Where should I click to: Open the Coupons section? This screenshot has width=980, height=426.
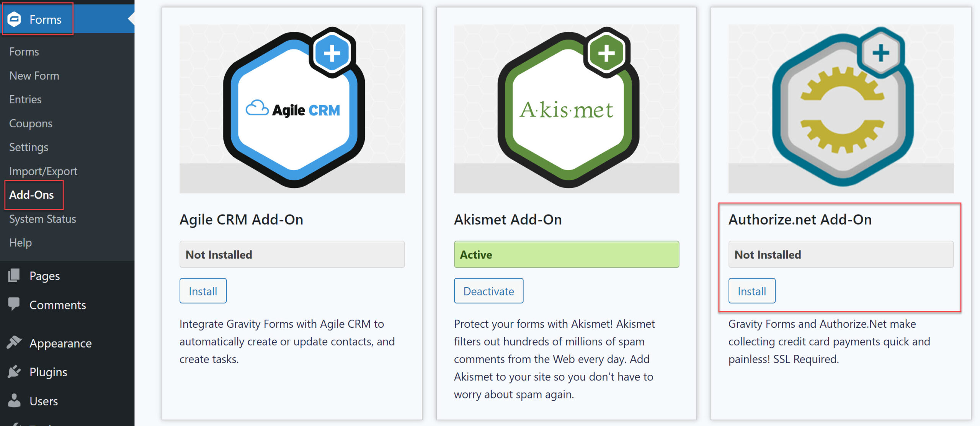tap(30, 123)
